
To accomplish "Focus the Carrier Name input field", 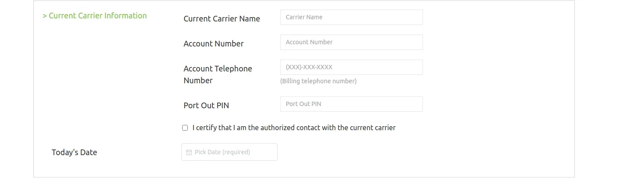I will point(352,17).
